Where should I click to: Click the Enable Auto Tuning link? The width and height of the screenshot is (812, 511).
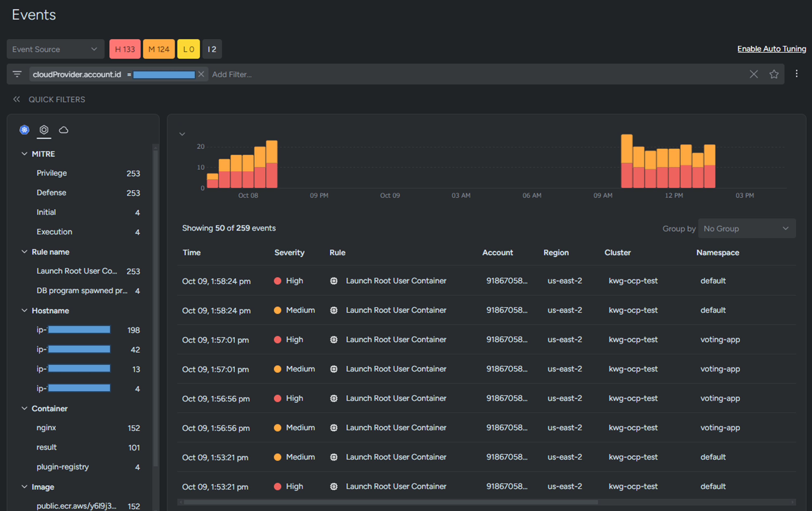[x=772, y=49]
